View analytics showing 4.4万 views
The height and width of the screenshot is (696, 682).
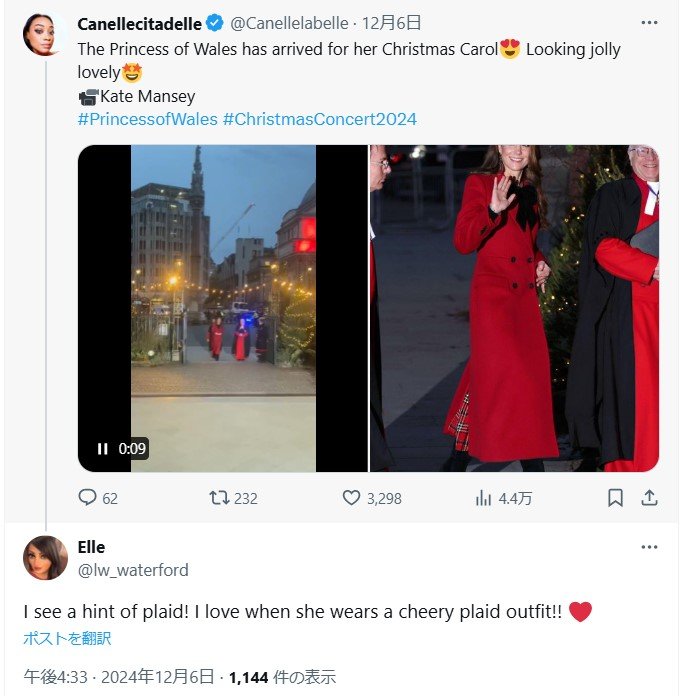[503, 498]
